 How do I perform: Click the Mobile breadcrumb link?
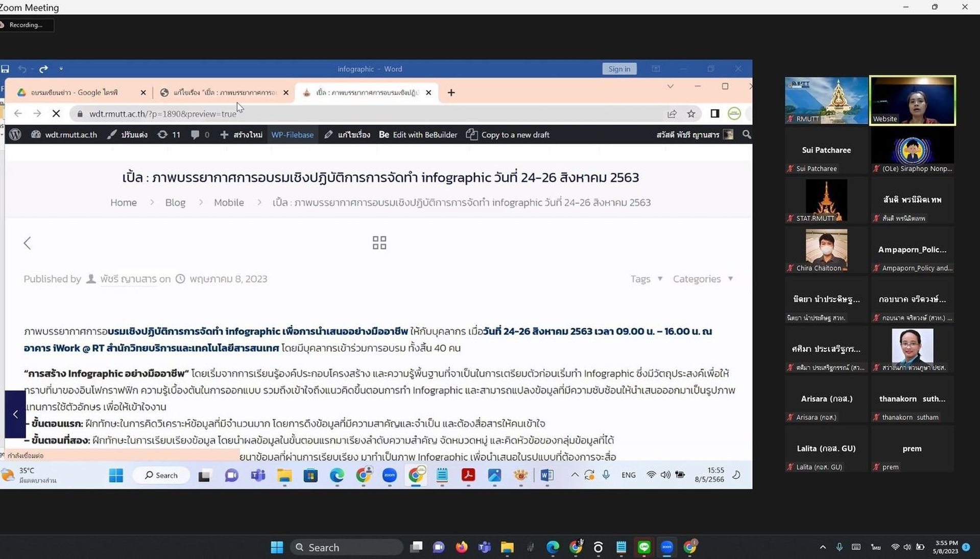tap(229, 203)
